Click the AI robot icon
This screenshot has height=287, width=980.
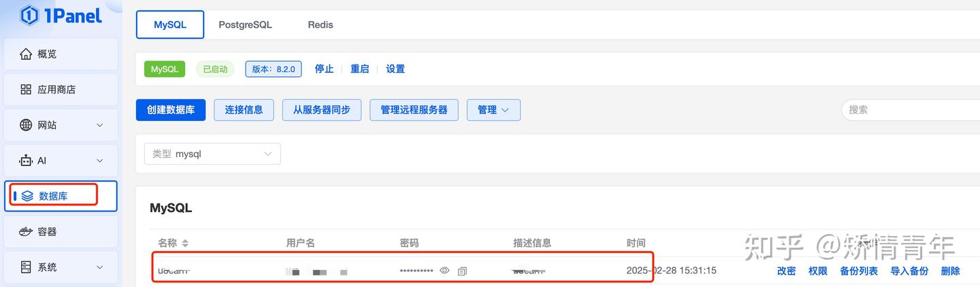pyautogui.click(x=26, y=161)
